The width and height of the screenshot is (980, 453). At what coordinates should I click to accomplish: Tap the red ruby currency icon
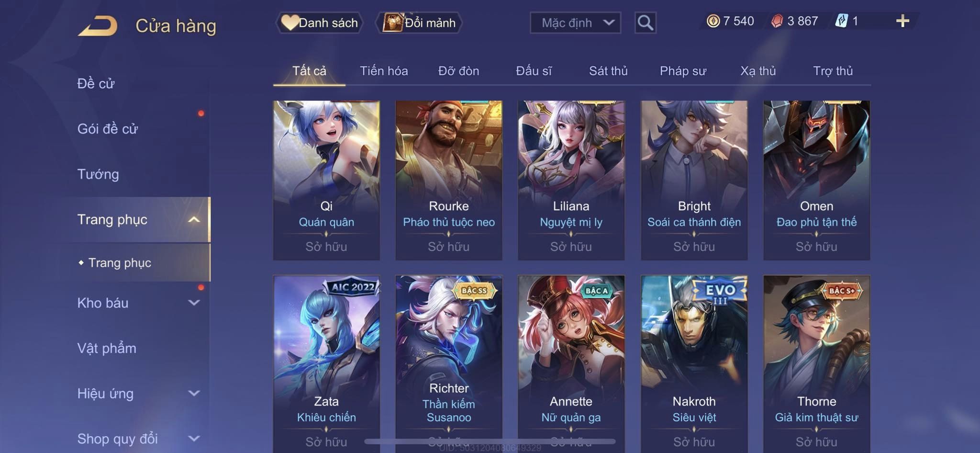777,21
